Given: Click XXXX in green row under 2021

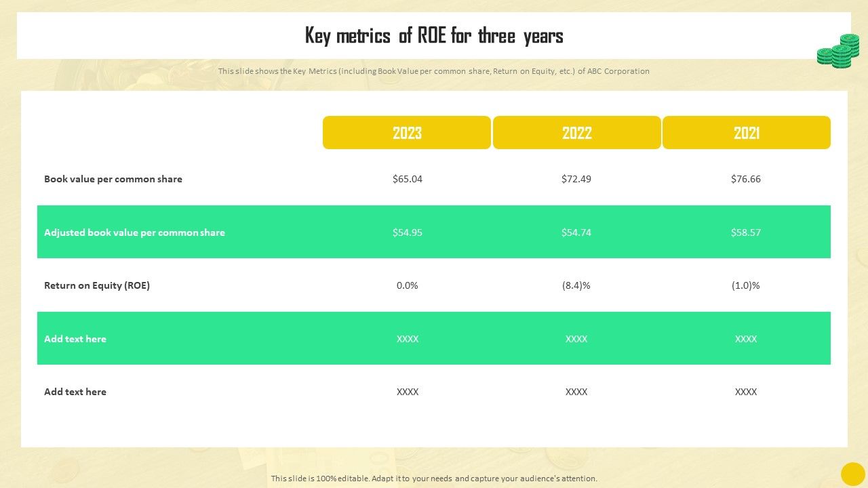Looking at the screenshot, I should 746,339.
